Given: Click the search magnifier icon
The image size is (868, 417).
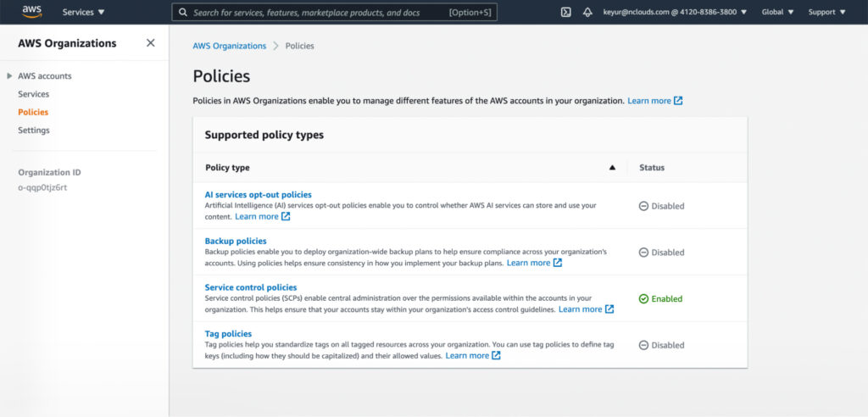Looking at the screenshot, I should tap(183, 12).
